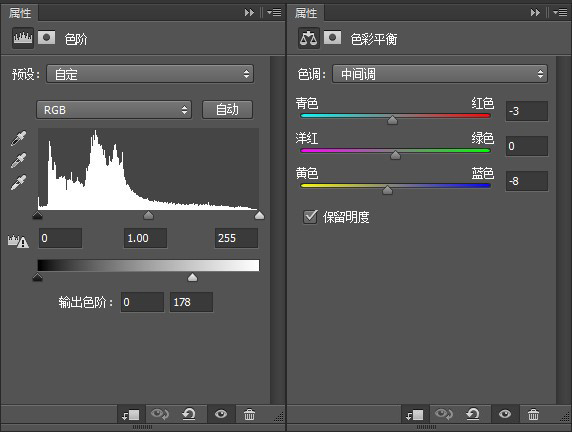Image resolution: width=572 pixels, height=432 pixels.
Task: Click the Levels histogram adjustment icon
Action: [23, 38]
